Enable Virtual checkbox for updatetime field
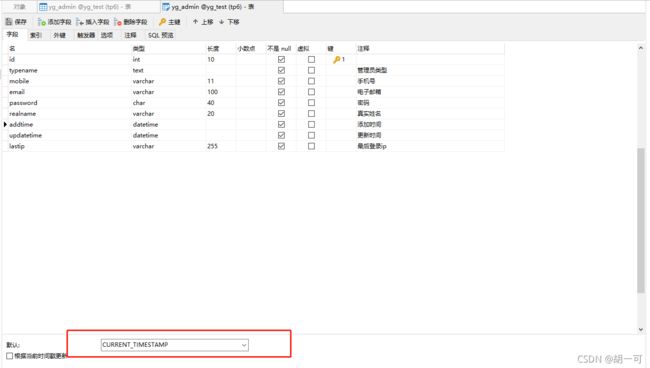Screen dimensions: 650x368 click(x=311, y=136)
